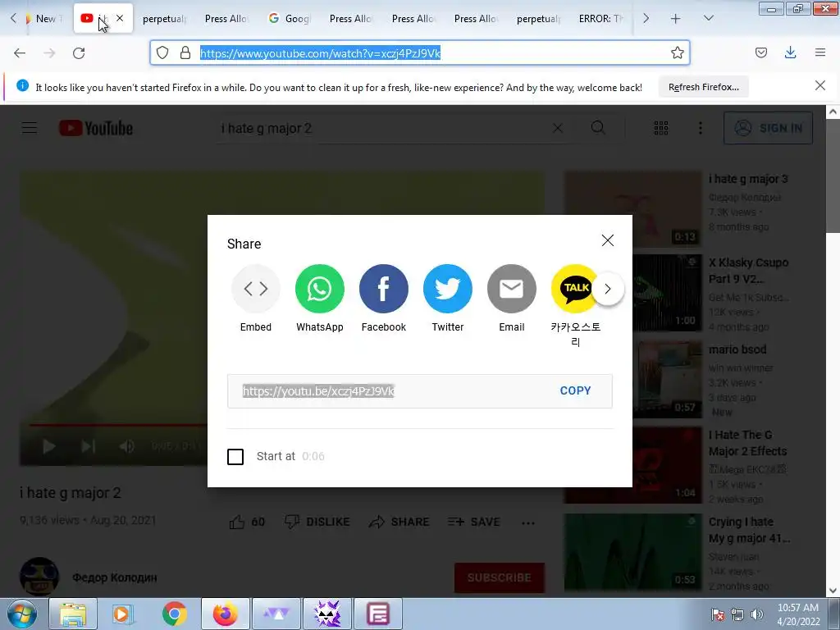Share the video on WhatsApp
Image resolution: width=840 pixels, height=630 pixels.
pos(320,289)
